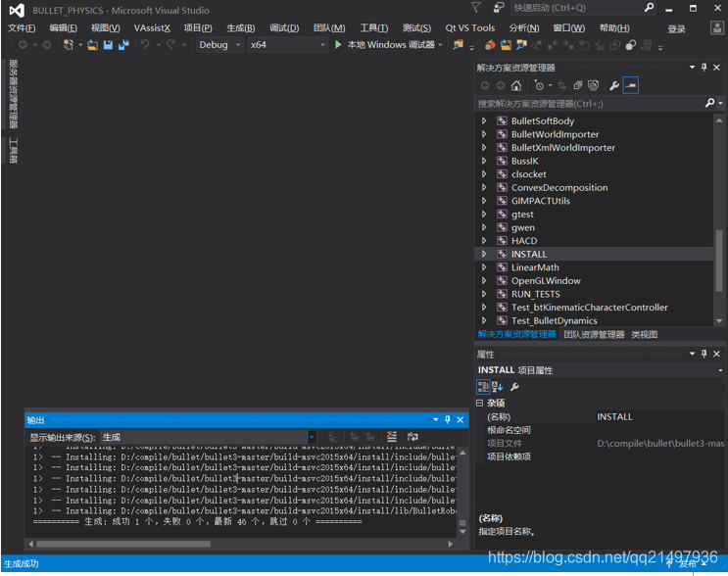Viewport: 728px width, 576px height.
Task: Click the Pending Changes Filter clock icon
Action: pyautogui.click(x=539, y=85)
